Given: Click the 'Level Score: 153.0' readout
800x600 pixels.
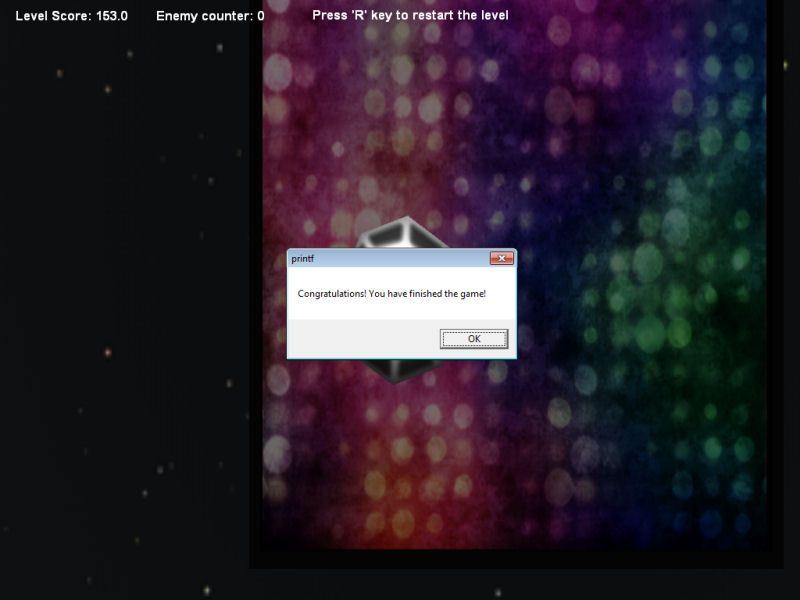Looking at the screenshot, I should coord(71,16).
